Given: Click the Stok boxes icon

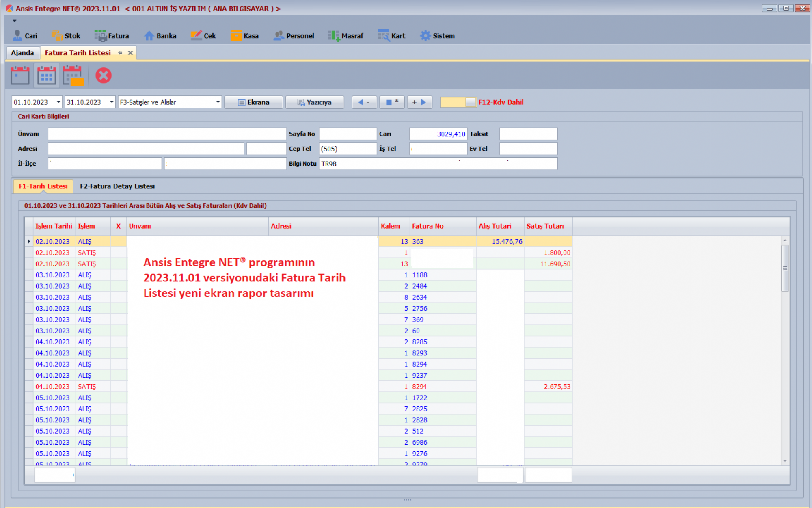Looking at the screenshot, I should pos(57,36).
